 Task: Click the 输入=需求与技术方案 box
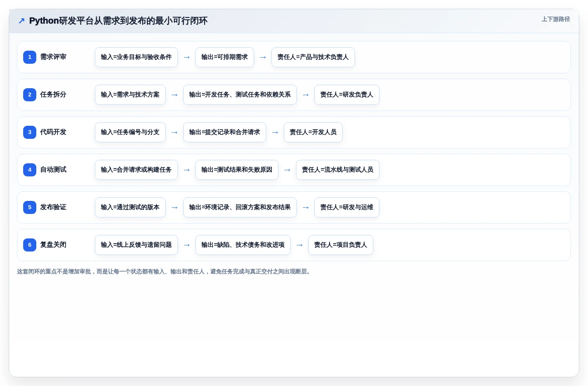pos(130,95)
